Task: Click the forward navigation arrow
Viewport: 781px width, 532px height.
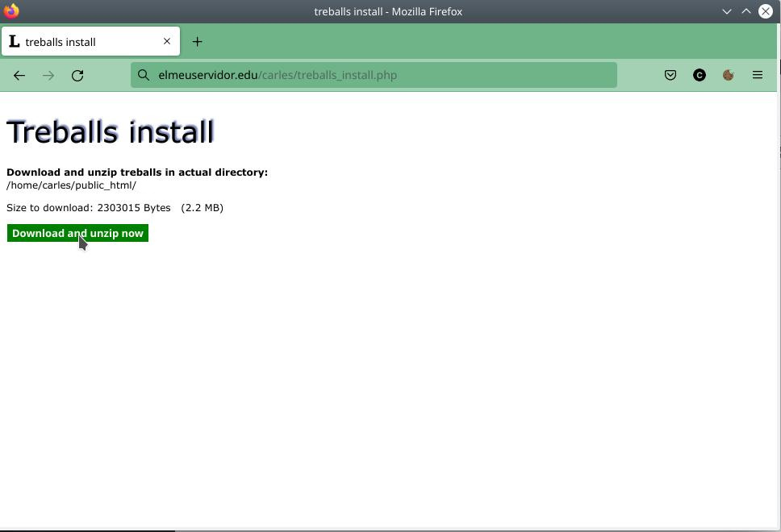Action: click(48, 75)
